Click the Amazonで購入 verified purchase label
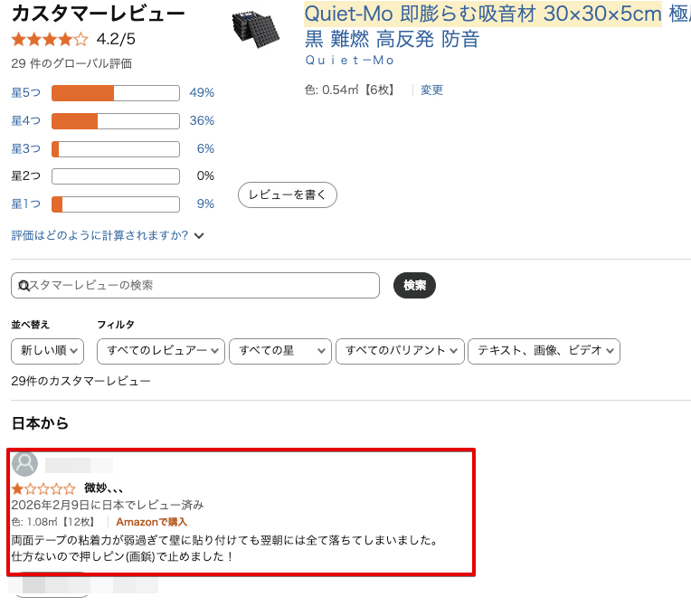 coord(152,522)
